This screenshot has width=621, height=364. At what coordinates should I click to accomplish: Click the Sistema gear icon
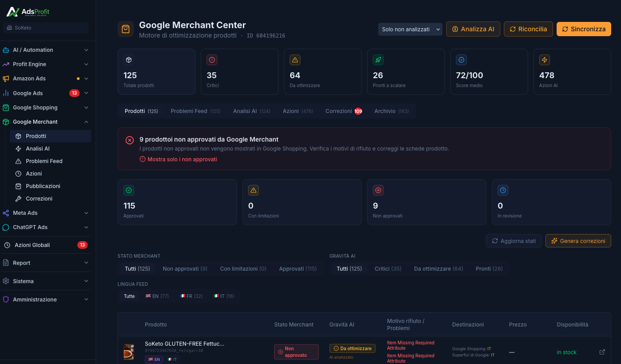(x=6, y=281)
